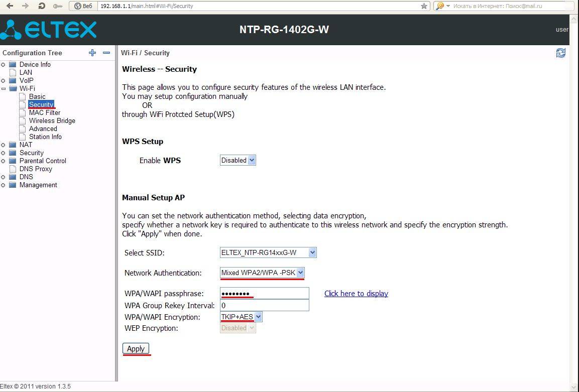Click the Device Info folder icon

(x=13, y=64)
